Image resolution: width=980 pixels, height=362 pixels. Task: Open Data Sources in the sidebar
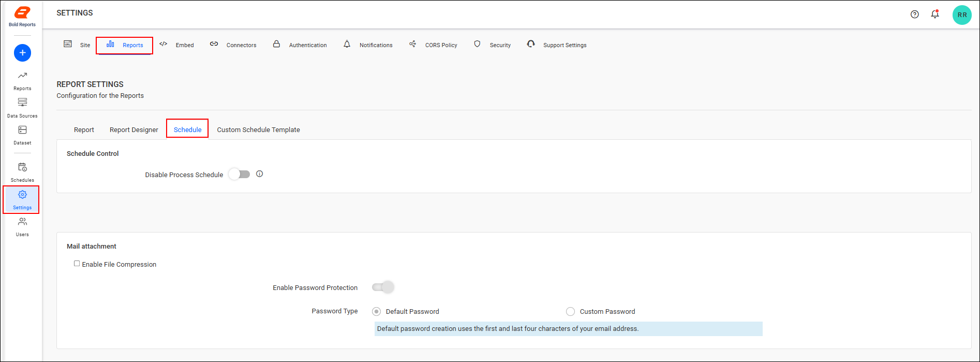coord(22,108)
